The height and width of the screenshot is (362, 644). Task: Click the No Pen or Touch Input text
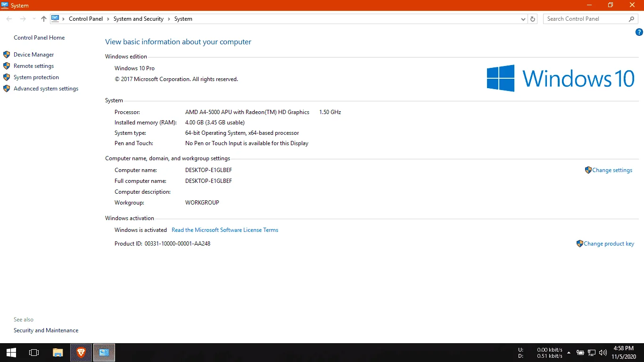pyautogui.click(x=247, y=143)
